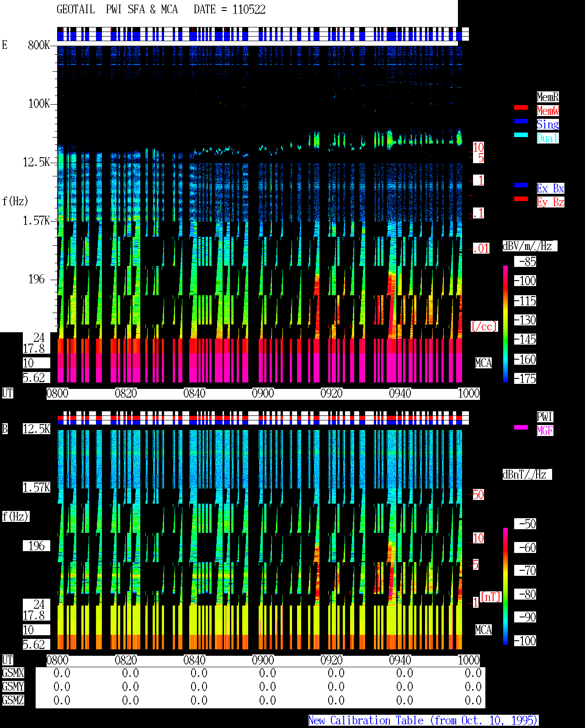The width and height of the screenshot is (585, 728).
Task: Click the 12.5K label on the E panel axis
Action: coord(37,162)
